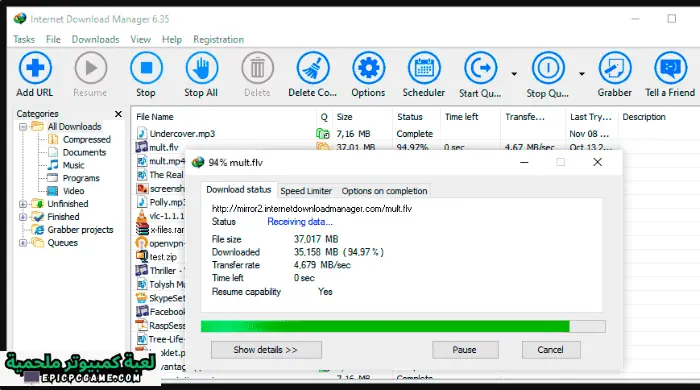Open Options gear icon
Viewport: 700px width, 390px height.
tap(368, 68)
